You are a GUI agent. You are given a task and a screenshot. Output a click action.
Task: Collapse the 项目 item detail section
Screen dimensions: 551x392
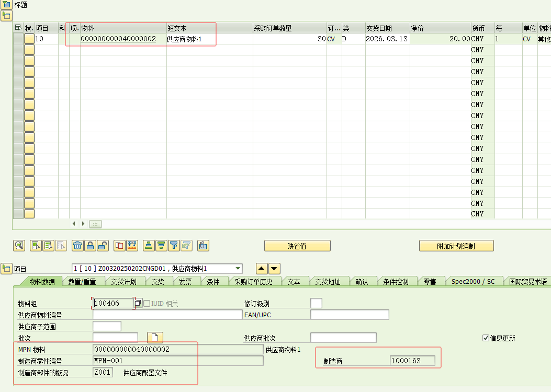click(6, 269)
